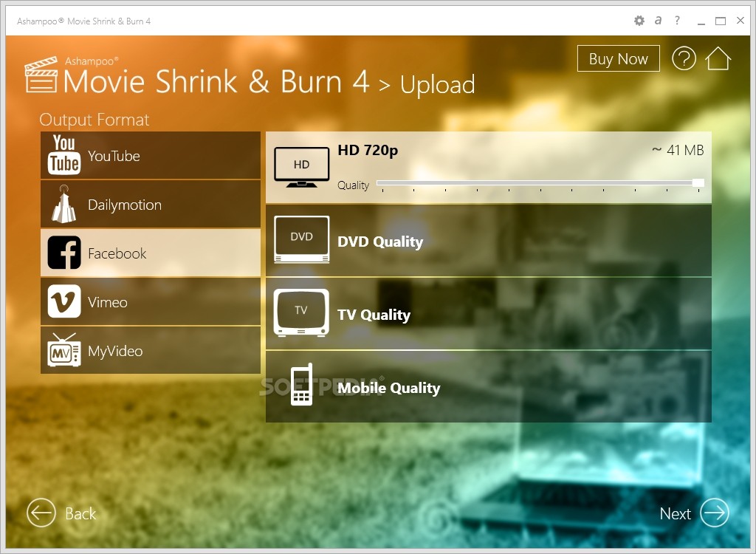Click the clapperboard logo icon
Screen dimensions: 756x554
(41, 75)
